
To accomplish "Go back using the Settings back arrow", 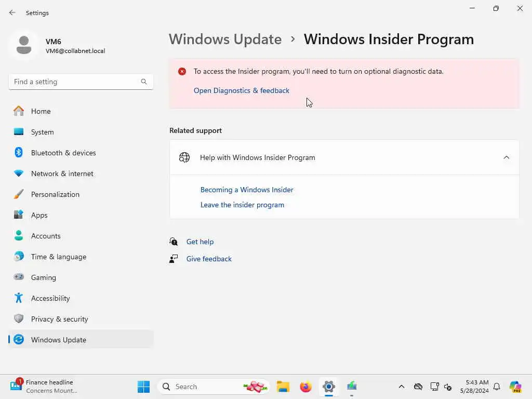I will click(x=12, y=12).
